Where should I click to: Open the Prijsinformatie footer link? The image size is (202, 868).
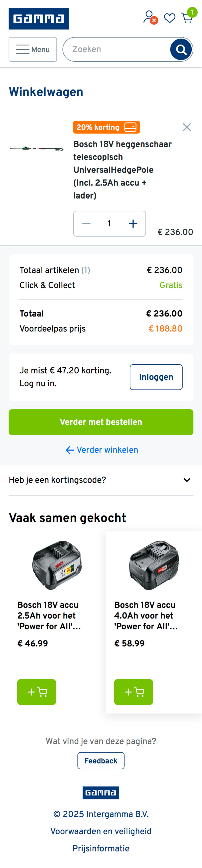point(101,848)
